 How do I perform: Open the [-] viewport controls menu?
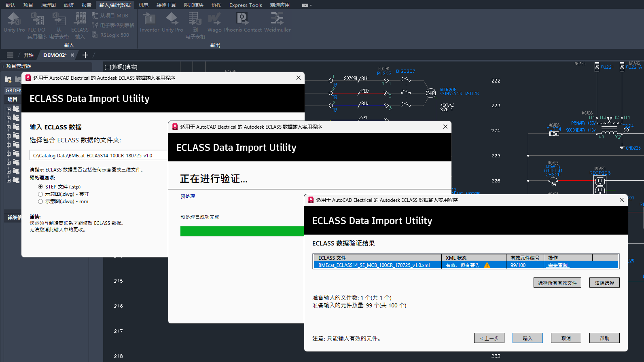click(x=107, y=67)
